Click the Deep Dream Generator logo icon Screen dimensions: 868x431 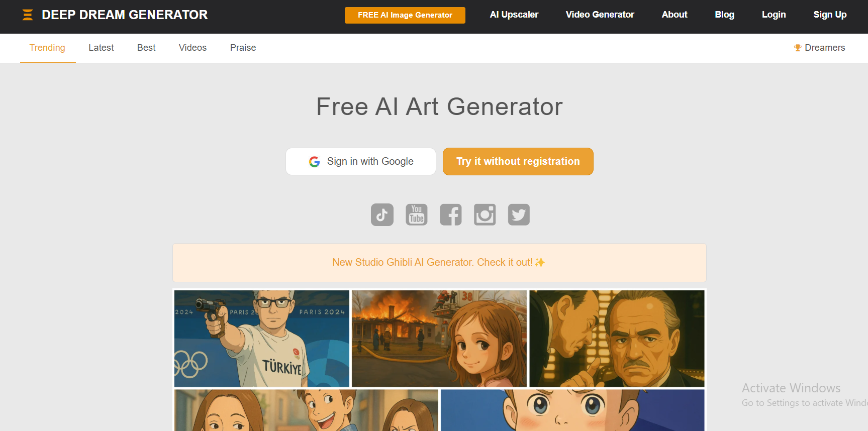coord(28,15)
